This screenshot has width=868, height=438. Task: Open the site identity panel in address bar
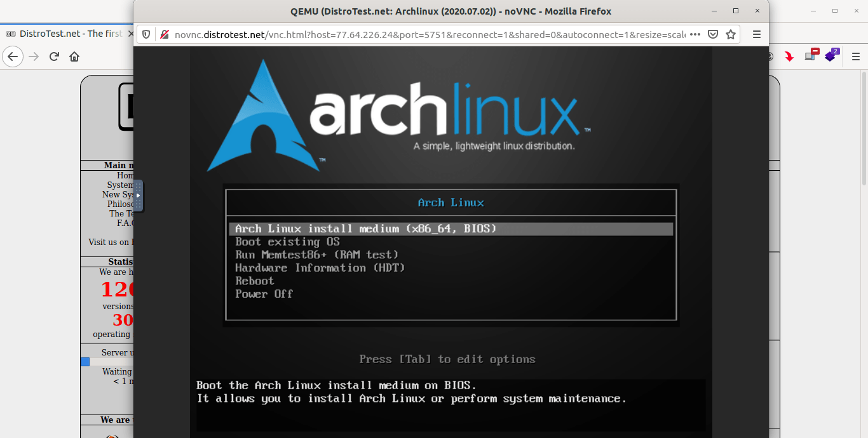[x=165, y=34]
